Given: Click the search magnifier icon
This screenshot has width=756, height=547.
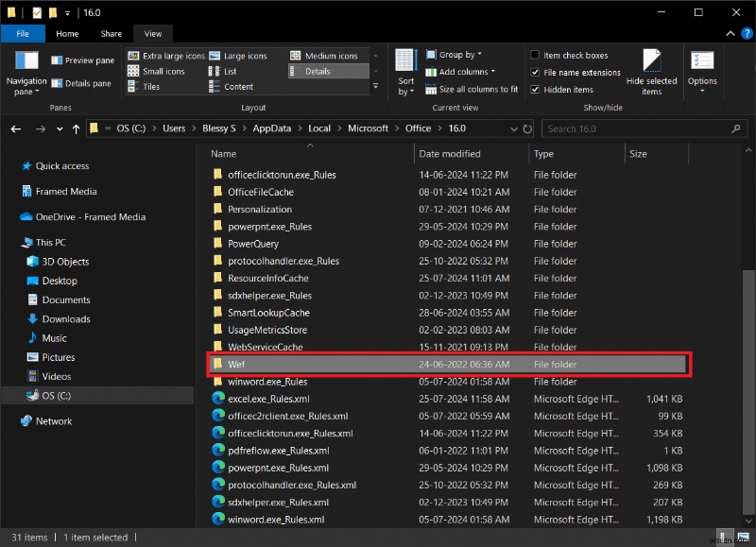Looking at the screenshot, I should 736,128.
